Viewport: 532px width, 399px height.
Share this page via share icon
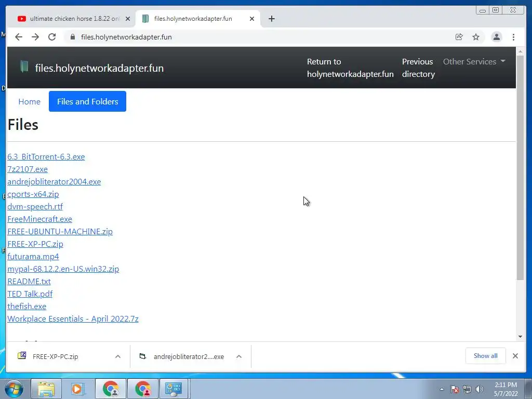pos(459,37)
